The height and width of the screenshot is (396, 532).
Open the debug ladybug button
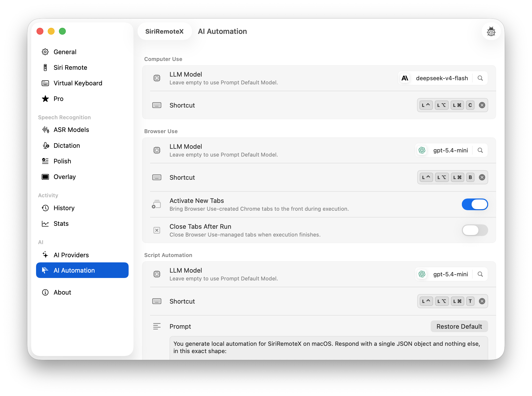491,31
